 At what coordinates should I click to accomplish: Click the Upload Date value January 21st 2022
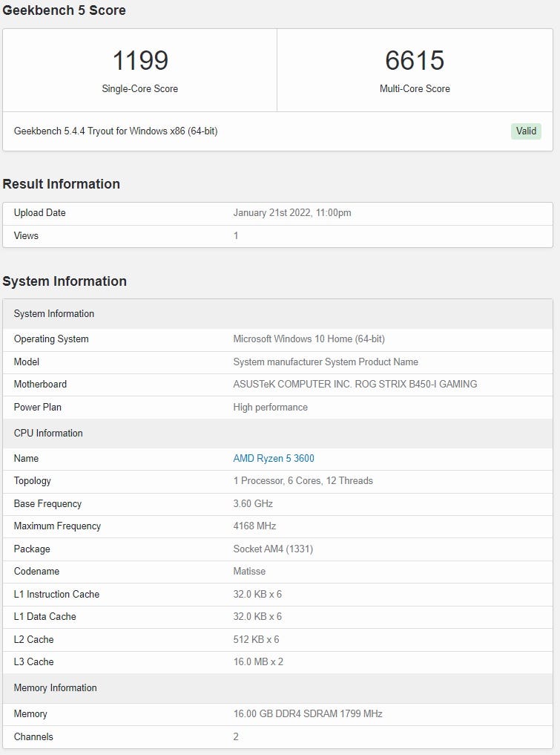pos(292,213)
